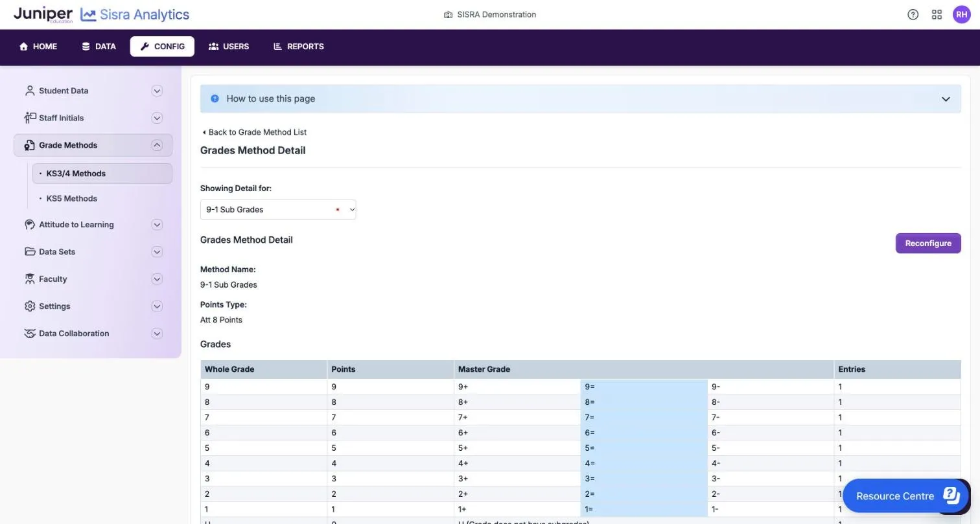Expand the Faculty section chevron
Image resolution: width=980 pixels, height=524 pixels.
tap(157, 279)
